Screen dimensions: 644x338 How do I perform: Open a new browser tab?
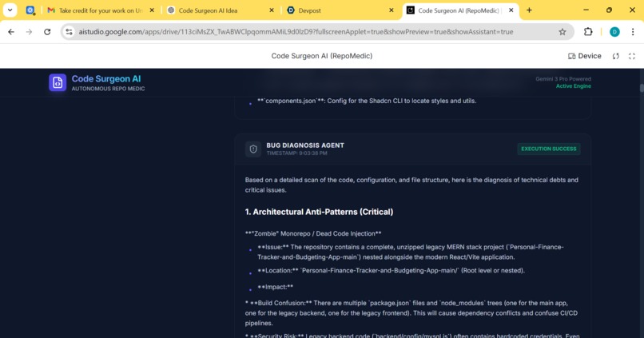click(529, 10)
